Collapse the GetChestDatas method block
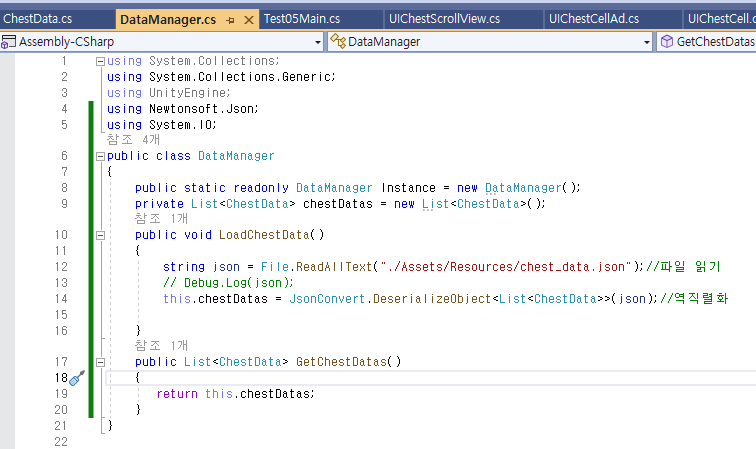 tap(100, 362)
